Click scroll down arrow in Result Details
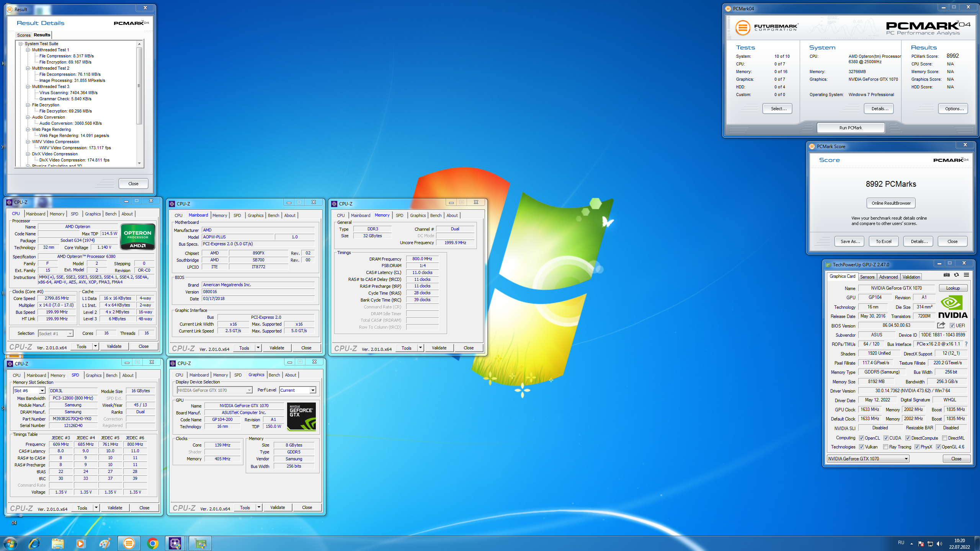This screenshot has width=980, height=551. point(139,163)
